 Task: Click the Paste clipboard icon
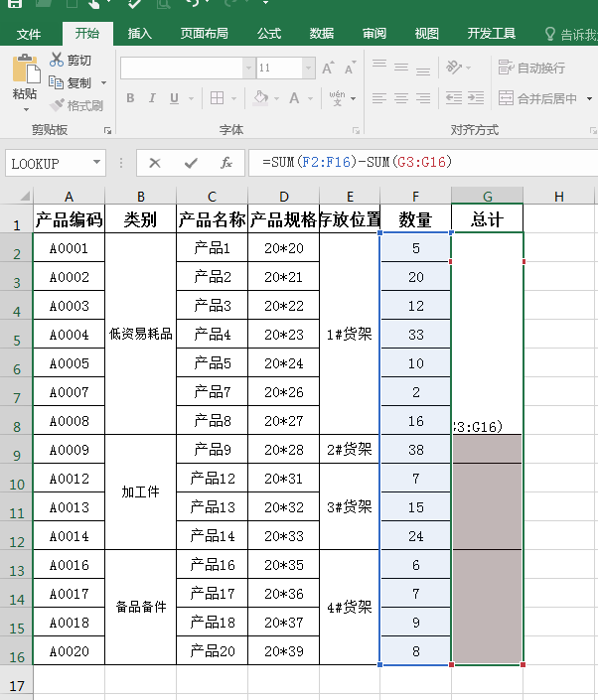tap(26, 69)
